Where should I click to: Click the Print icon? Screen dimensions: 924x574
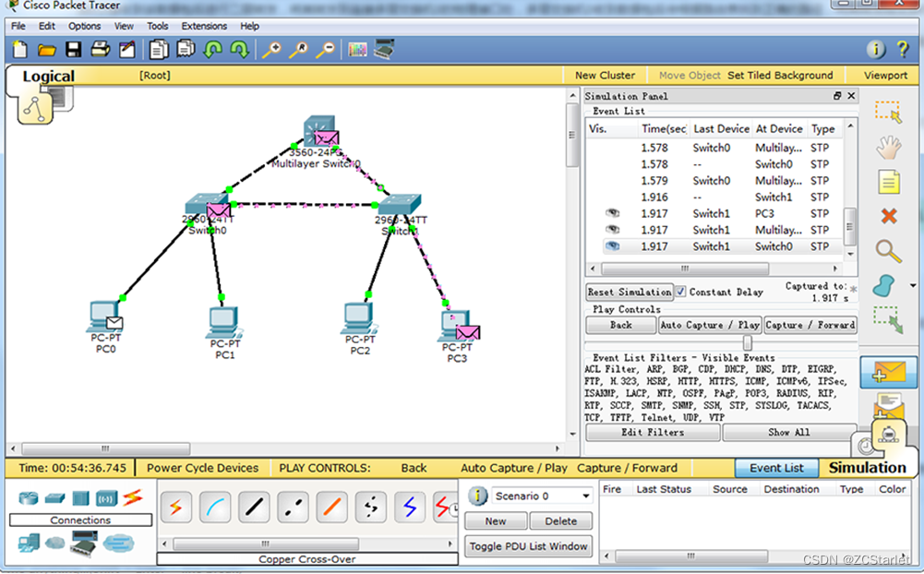(x=101, y=50)
